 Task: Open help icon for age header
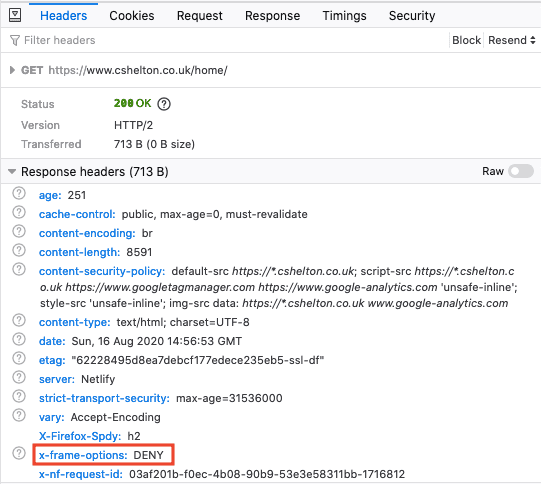pyautogui.click(x=19, y=193)
